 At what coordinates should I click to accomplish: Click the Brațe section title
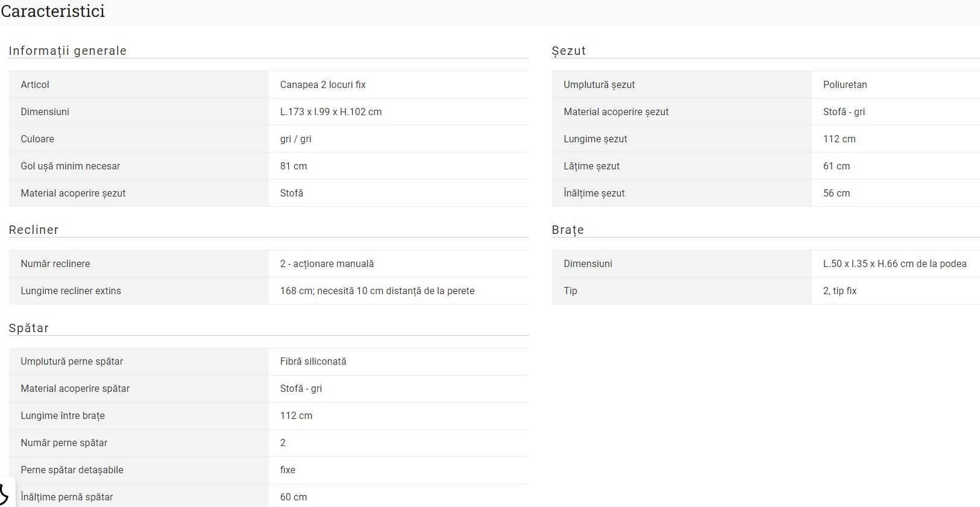(568, 230)
